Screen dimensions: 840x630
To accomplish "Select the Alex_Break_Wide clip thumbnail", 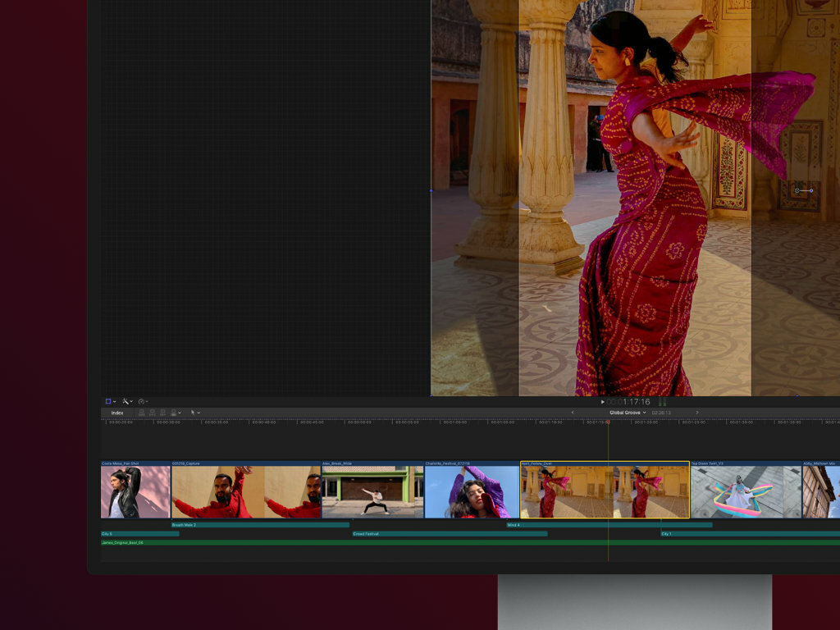I will point(372,490).
